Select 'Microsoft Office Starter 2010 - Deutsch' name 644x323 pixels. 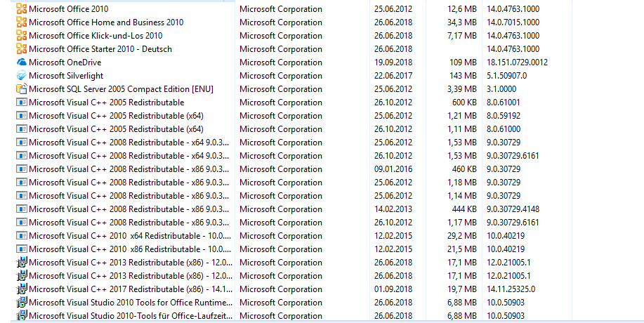(x=100, y=49)
